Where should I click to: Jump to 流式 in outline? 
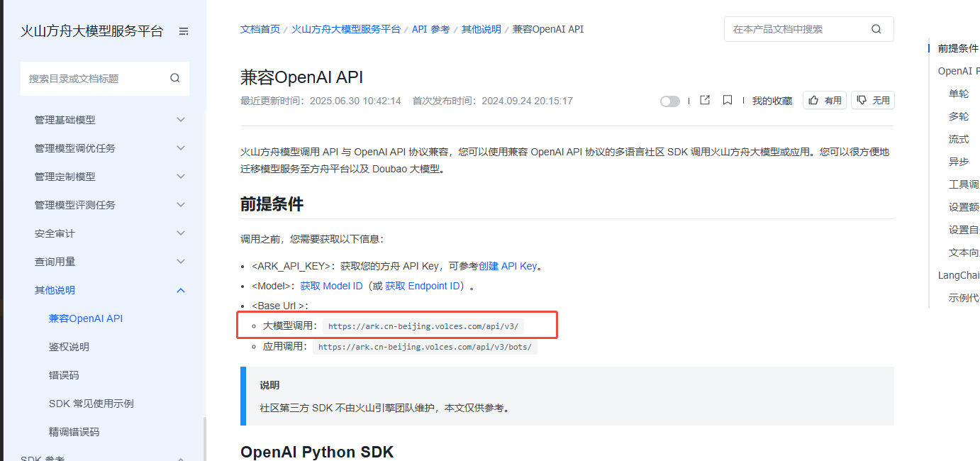(959, 139)
